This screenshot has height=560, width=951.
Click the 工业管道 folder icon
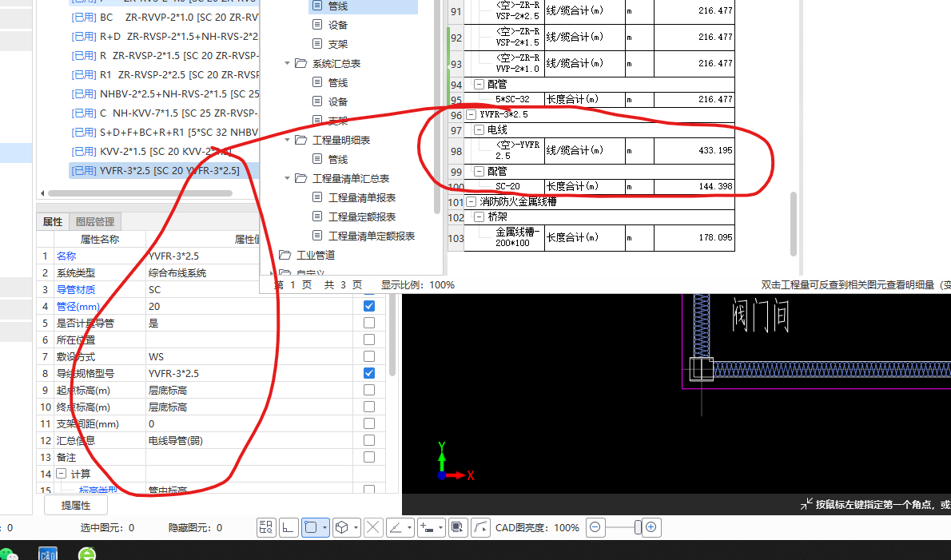(x=285, y=255)
